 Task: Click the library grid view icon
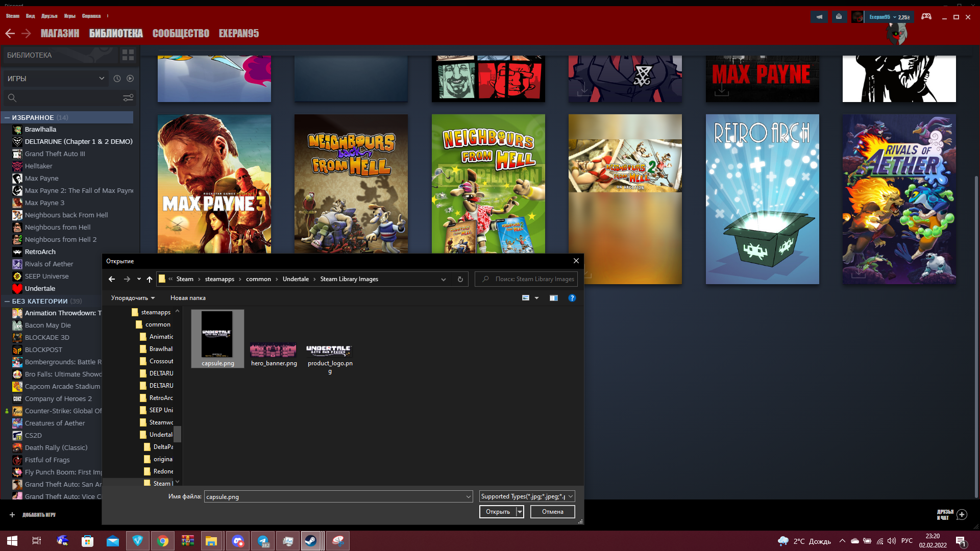point(128,55)
